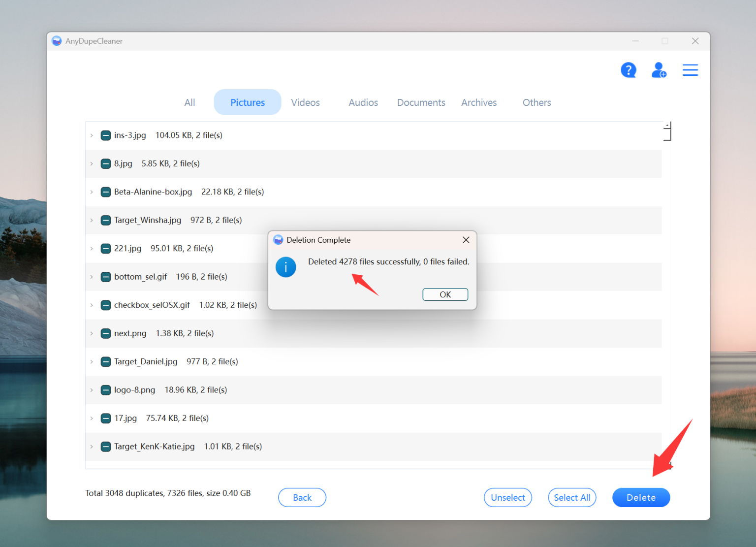Image resolution: width=756 pixels, height=547 pixels.
Task: Toggle the checkbox for Target_KenK-Katie.jpg
Action: tap(106, 446)
